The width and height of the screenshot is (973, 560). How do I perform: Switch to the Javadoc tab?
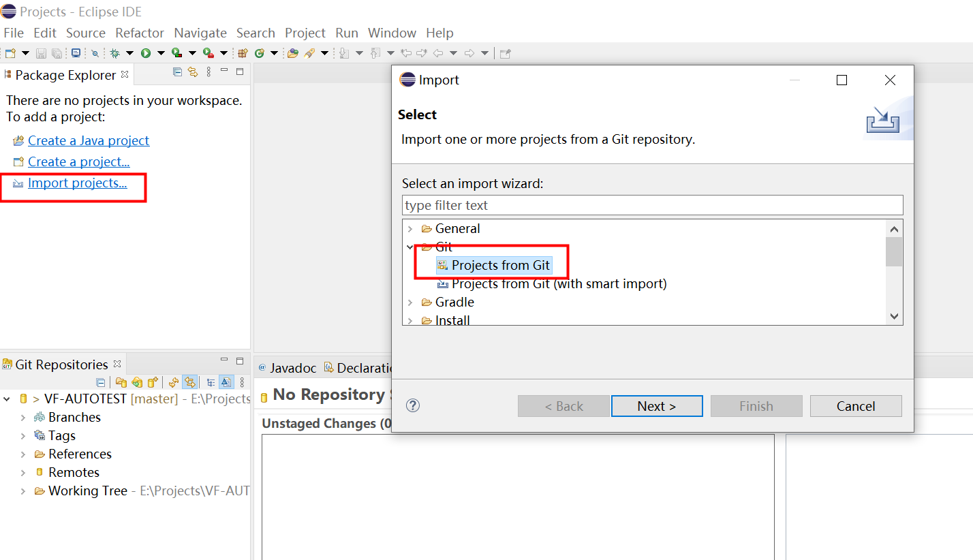coord(288,368)
